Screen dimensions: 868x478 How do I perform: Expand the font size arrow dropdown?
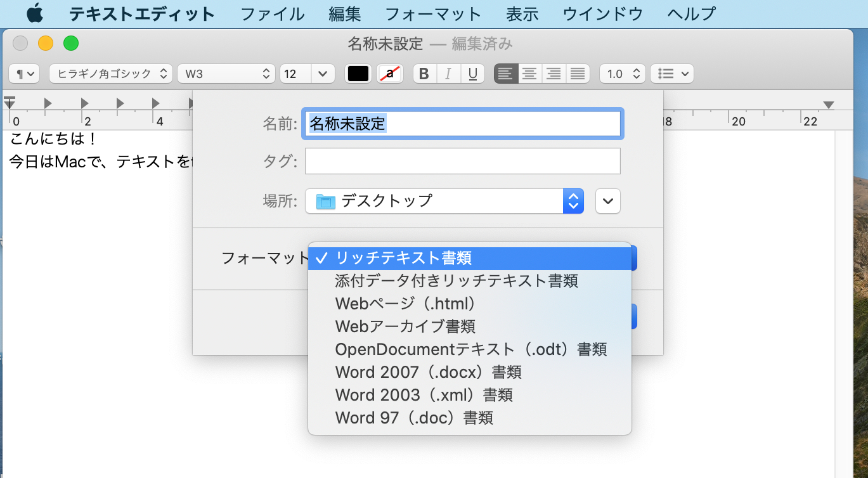coord(323,74)
